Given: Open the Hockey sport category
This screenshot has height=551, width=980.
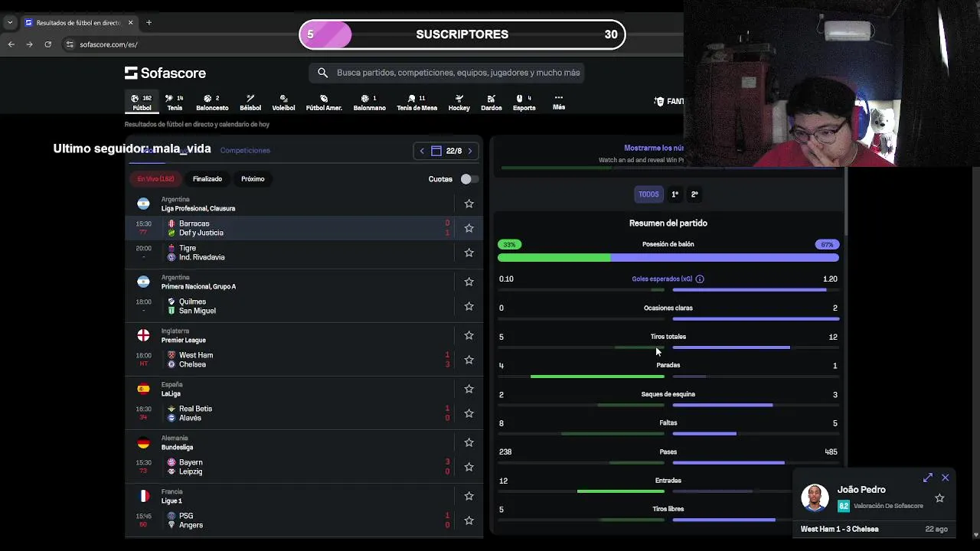Looking at the screenshot, I should pyautogui.click(x=459, y=103).
